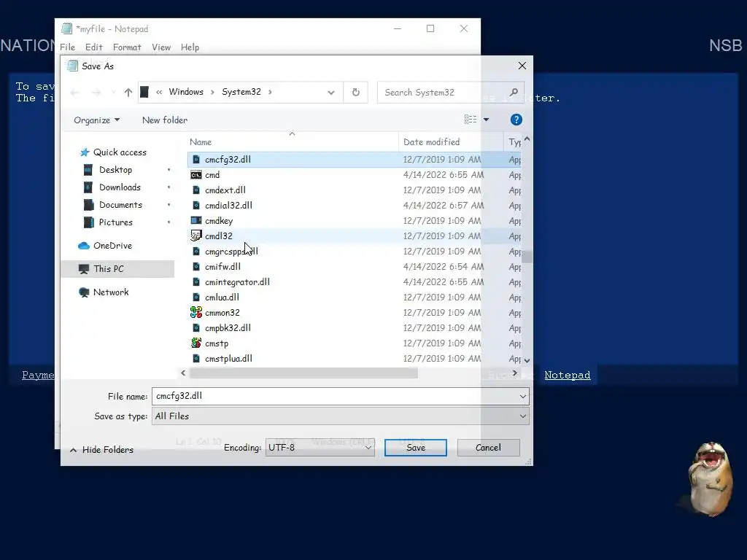Select the cmstplua.dll file icon
Screen dimensions: 747x560
[x=196, y=358]
